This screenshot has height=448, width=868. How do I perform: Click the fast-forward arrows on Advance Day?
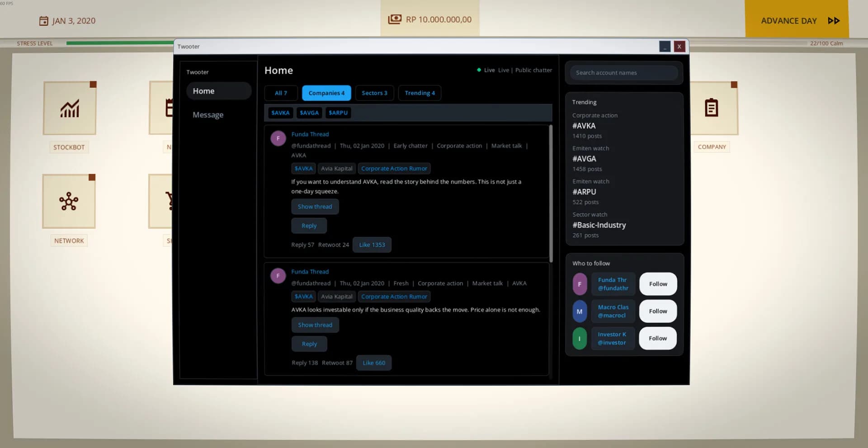834,21
